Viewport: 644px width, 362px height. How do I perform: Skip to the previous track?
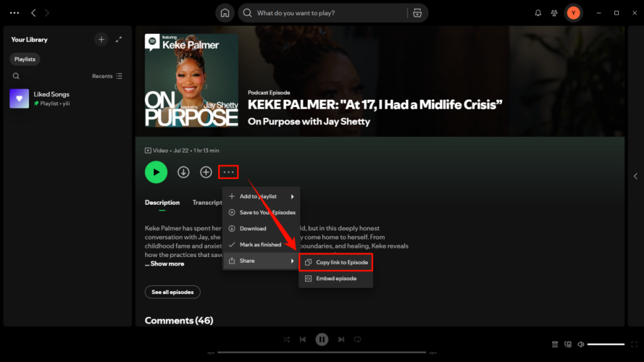tap(303, 339)
